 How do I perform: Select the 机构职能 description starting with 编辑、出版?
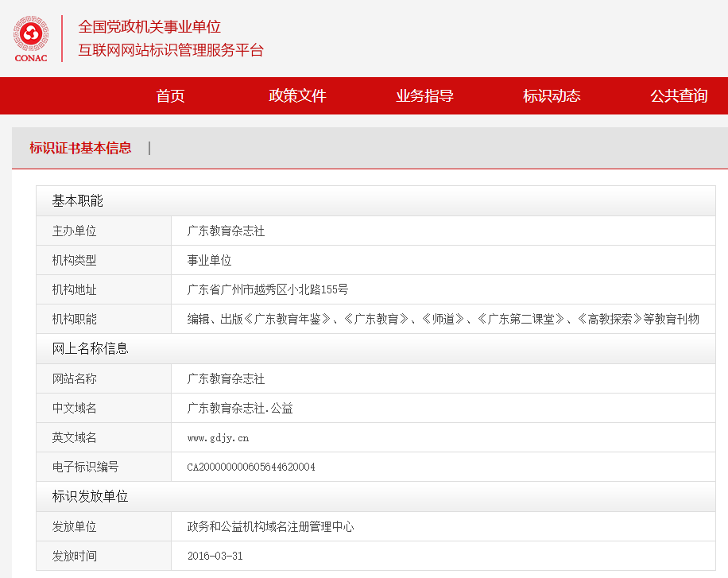click(x=443, y=319)
